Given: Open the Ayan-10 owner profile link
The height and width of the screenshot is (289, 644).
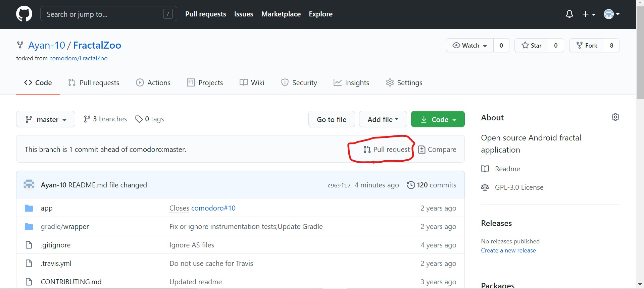Looking at the screenshot, I should click(x=47, y=45).
